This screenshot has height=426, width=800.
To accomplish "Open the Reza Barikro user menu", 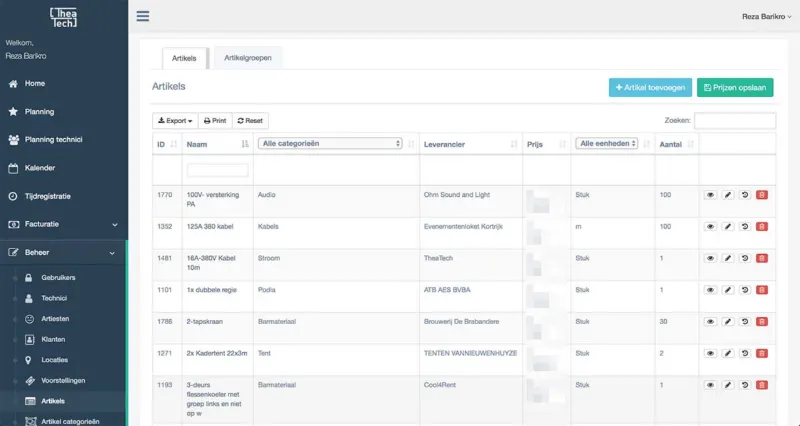I will pos(766,16).
